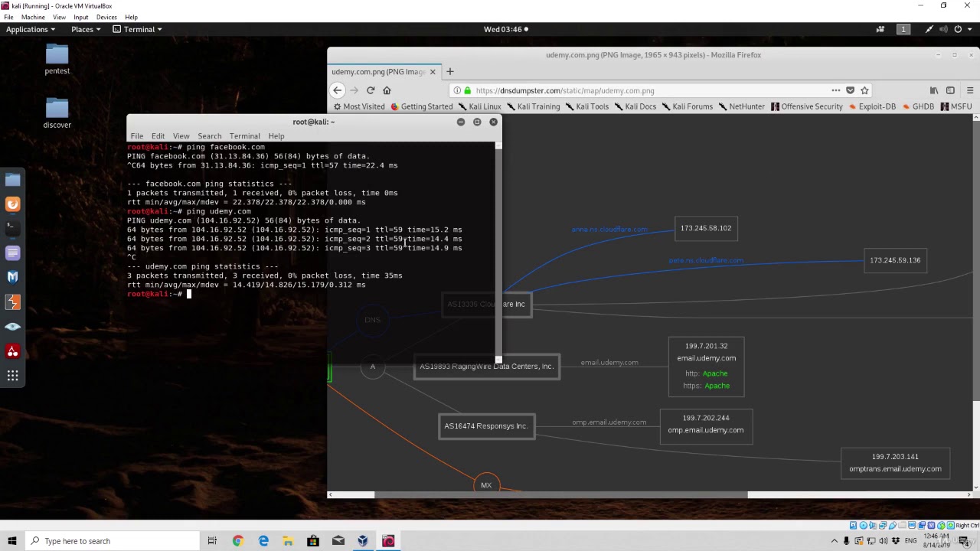Open Offensive Security bookmark
Image resolution: width=980 pixels, height=551 pixels.
pos(806,106)
